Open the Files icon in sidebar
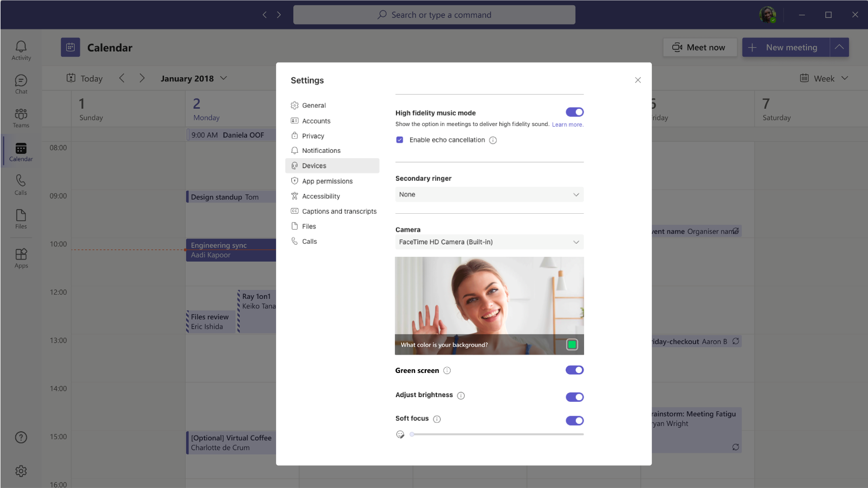 pos(21,218)
